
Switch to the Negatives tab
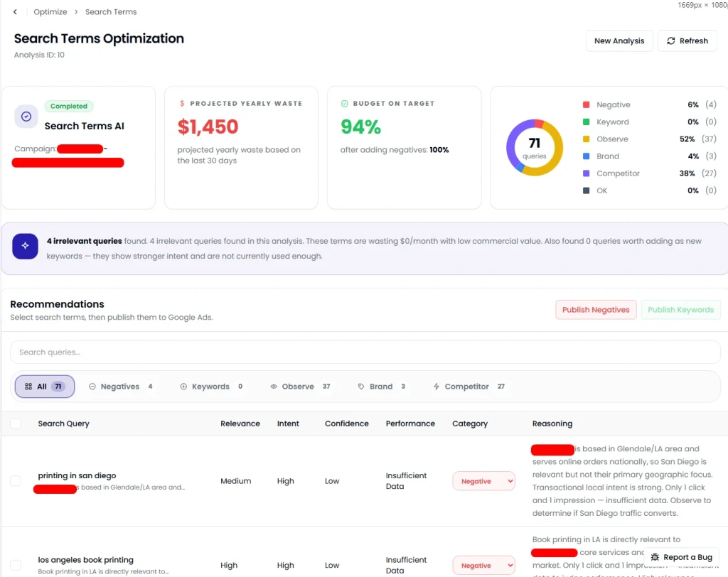tap(121, 387)
